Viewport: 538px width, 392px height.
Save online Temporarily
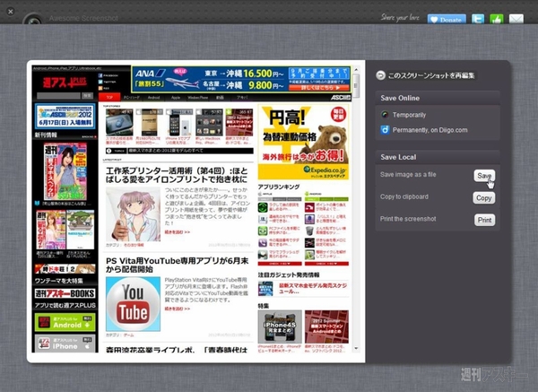(x=409, y=115)
